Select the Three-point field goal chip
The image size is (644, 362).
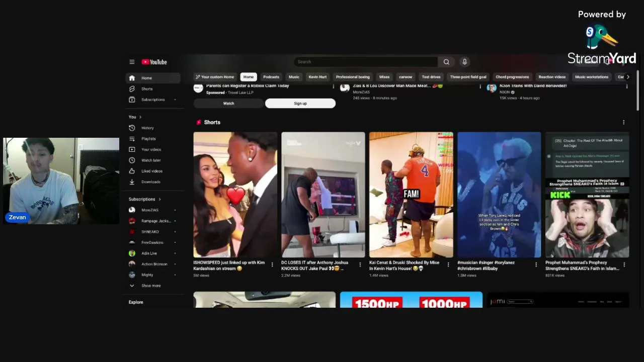click(x=468, y=77)
